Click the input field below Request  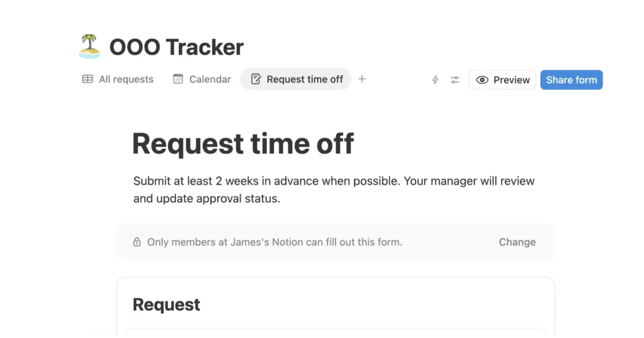[x=336, y=335]
